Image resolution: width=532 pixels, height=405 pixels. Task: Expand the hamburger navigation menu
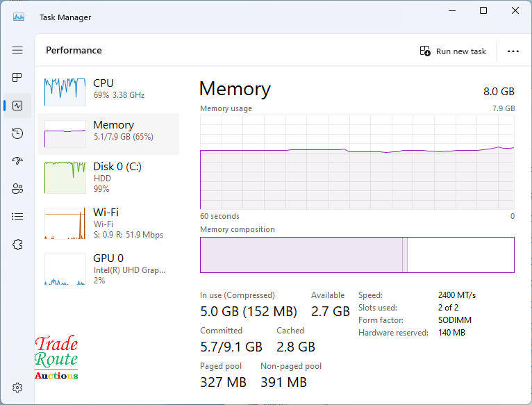(17, 50)
